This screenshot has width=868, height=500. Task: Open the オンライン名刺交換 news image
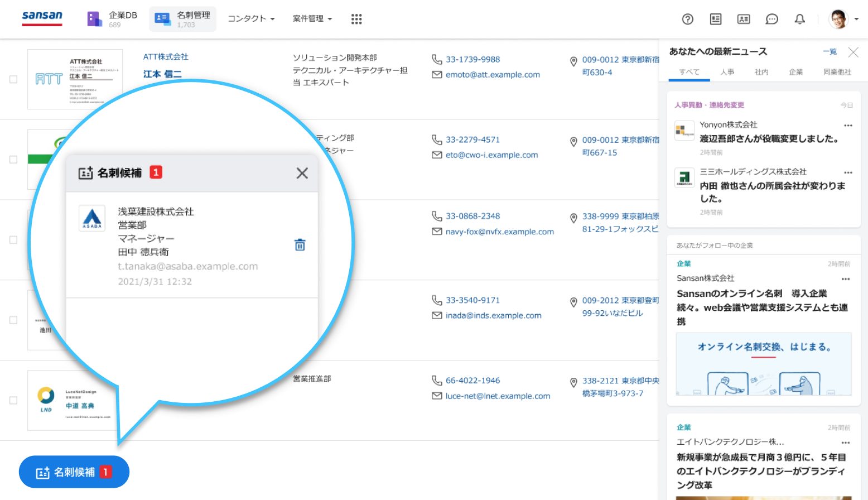764,364
